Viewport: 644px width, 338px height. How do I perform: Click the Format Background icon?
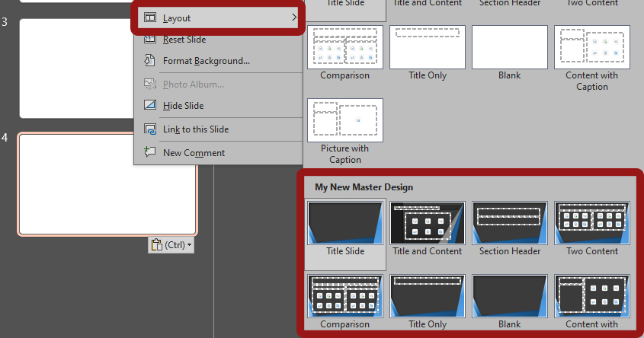(150, 60)
